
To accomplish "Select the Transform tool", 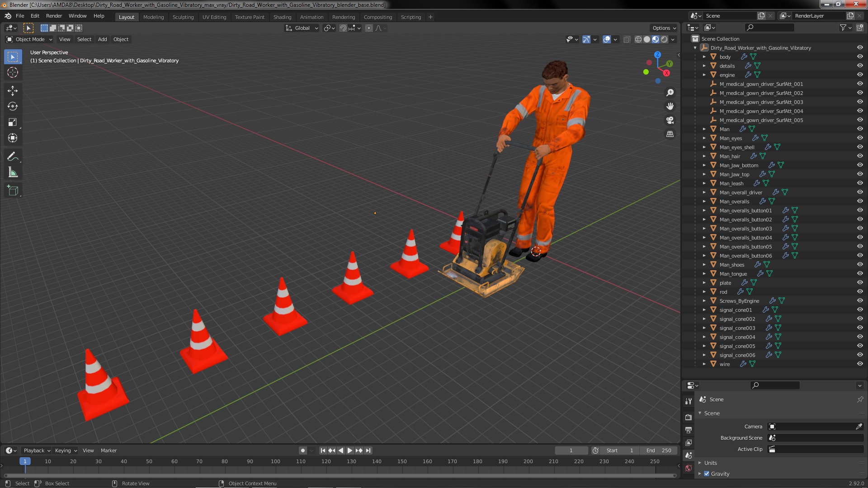I will [x=13, y=138].
